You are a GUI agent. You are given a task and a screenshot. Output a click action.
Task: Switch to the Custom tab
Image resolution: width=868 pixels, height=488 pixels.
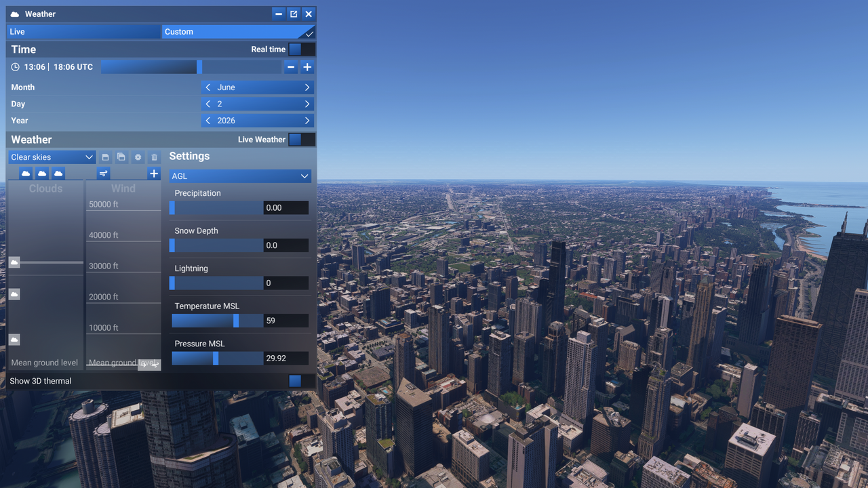(x=238, y=32)
